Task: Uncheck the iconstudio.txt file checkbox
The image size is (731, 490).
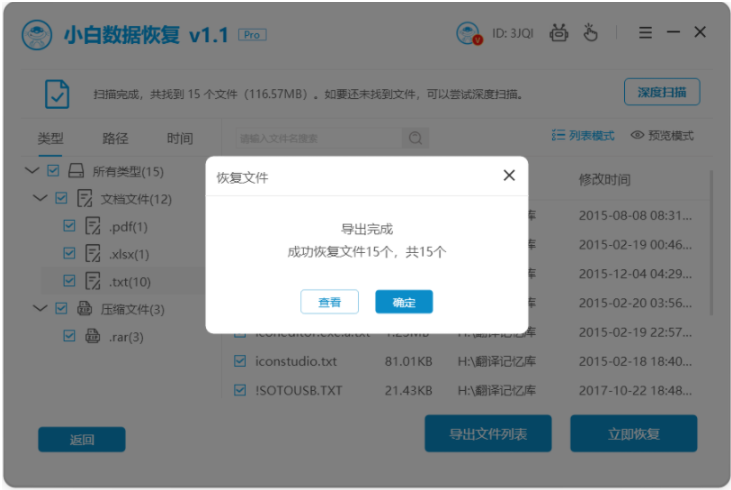Action: coord(240,361)
